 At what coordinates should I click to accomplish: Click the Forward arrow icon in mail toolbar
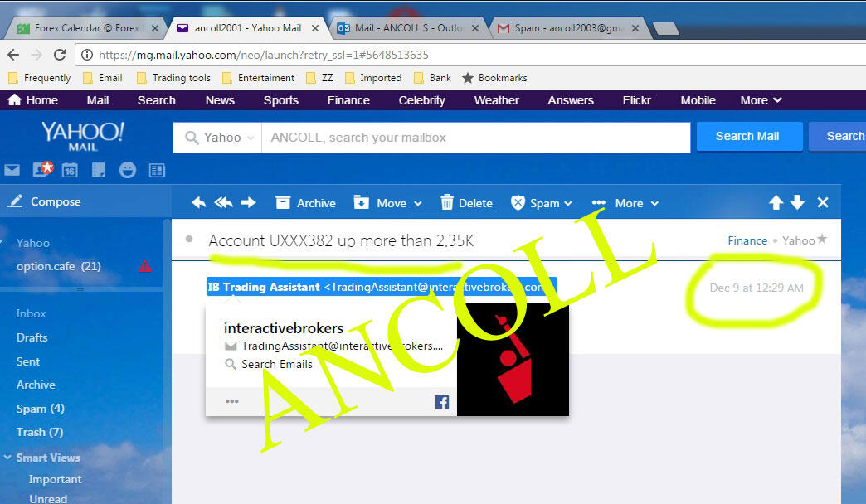coord(249,202)
